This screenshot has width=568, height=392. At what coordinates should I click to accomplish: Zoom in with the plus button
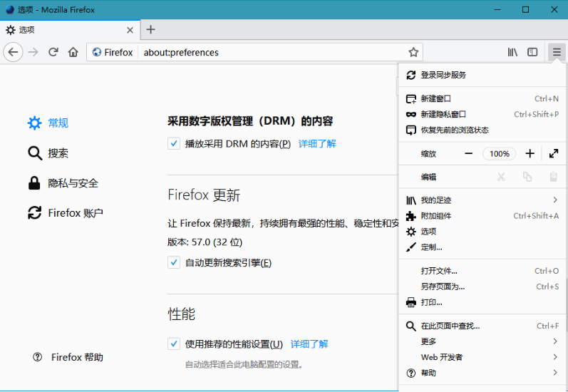[x=530, y=154]
